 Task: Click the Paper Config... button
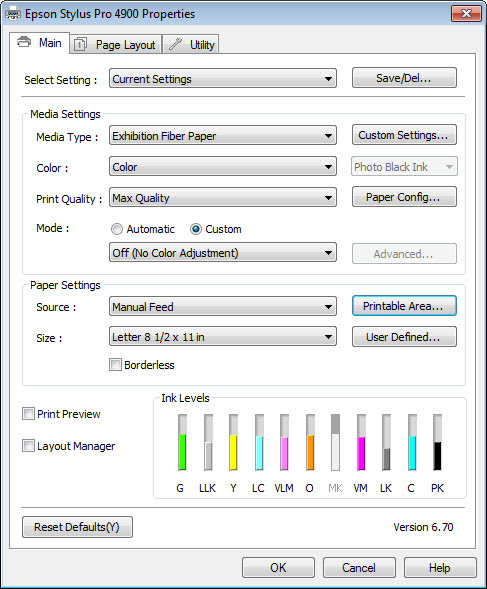tap(404, 197)
